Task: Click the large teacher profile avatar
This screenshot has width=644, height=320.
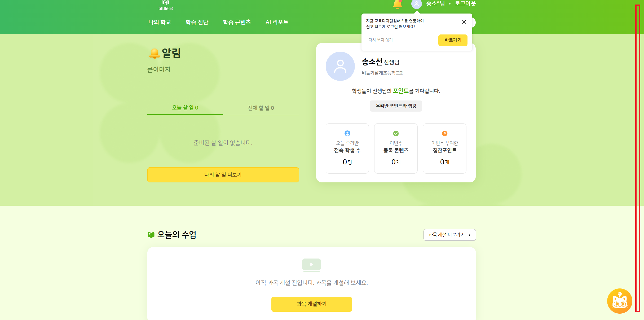Action: (340, 66)
